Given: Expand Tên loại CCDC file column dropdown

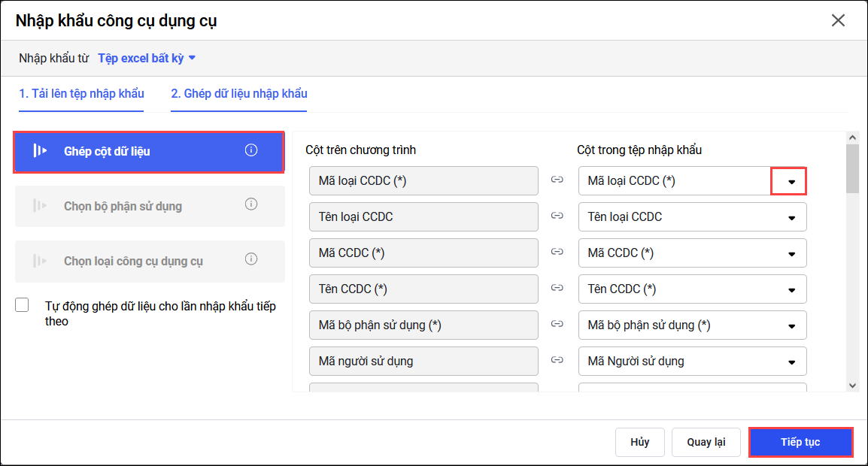Looking at the screenshot, I should (791, 217).
